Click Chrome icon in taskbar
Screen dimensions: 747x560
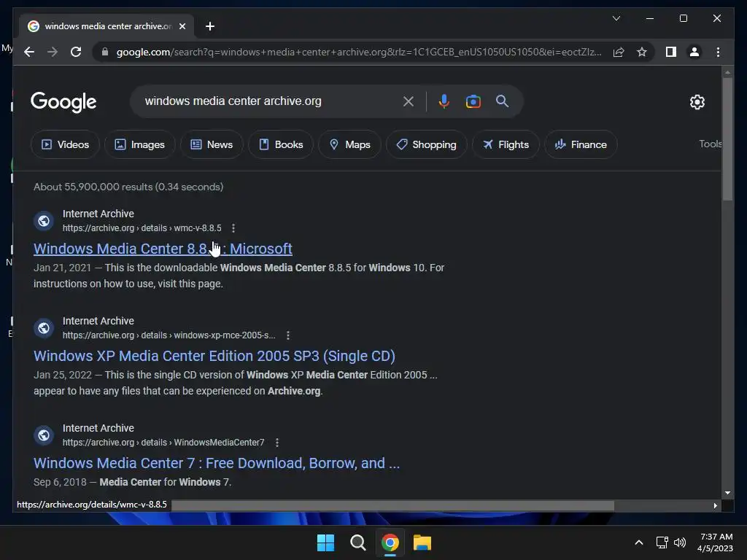point(390,542)
